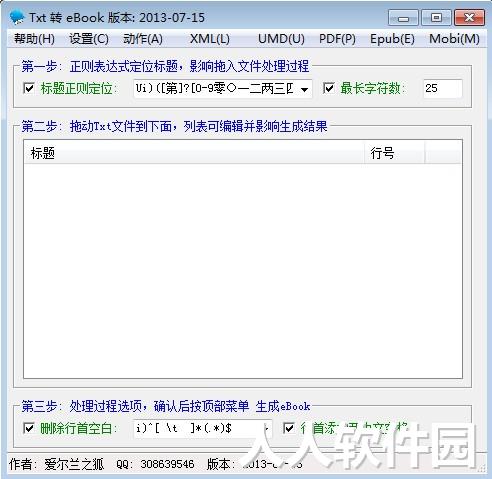Viewport: 492px width, 479px height.
Task: Click inside the title regex combo box text
Action: (215, 89)
